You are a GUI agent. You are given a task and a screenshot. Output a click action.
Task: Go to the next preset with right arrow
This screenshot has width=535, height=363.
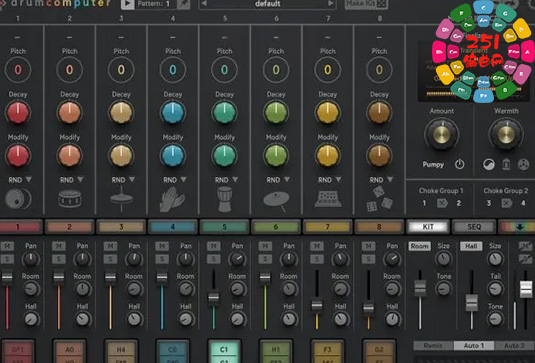tap(331, 4)
